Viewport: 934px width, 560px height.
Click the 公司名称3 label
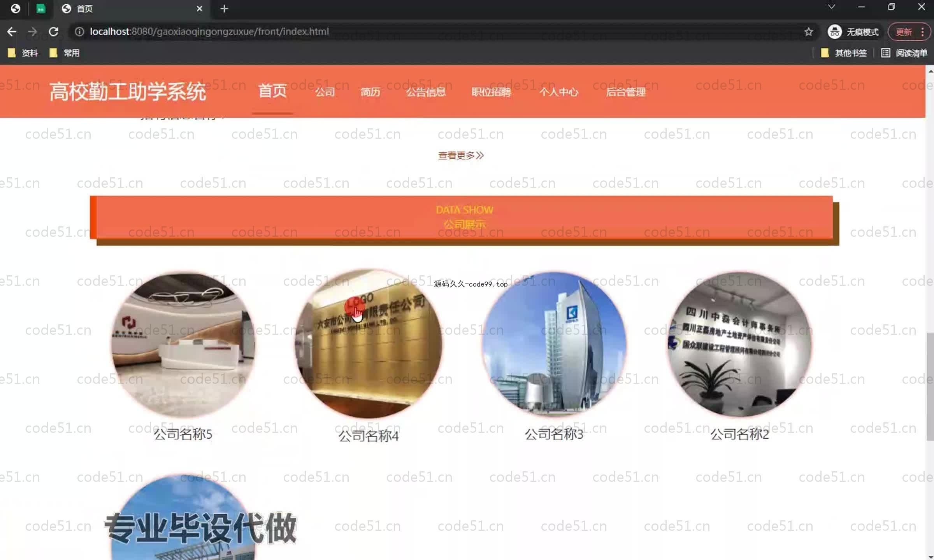click(x=554, y=434)
